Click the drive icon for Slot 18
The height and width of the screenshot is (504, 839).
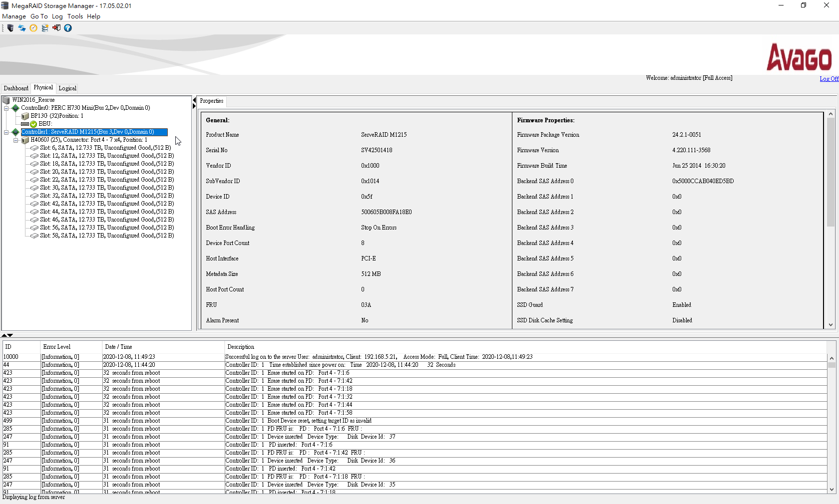tap(34, 164)
